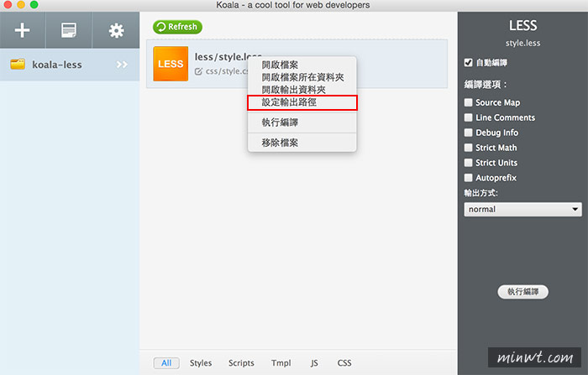The image size is (588, 375).
Task: Enable the Autoprefix checkbox
Action: [468, 178]
